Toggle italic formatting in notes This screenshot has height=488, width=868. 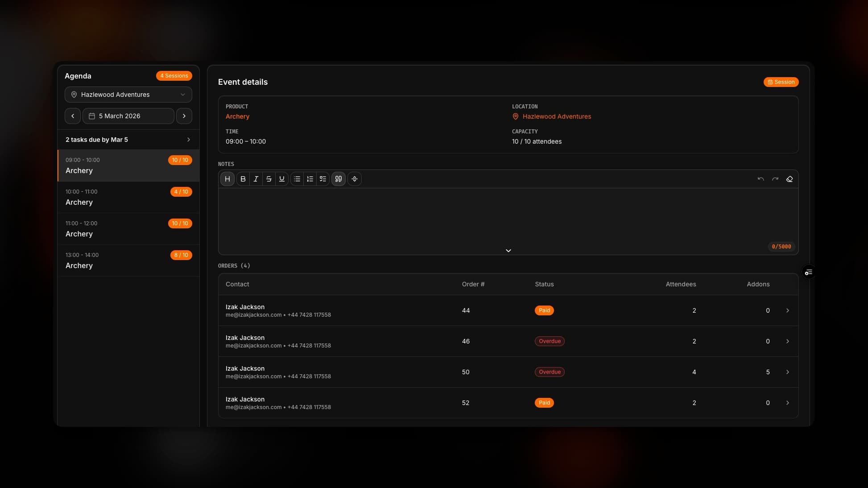(256, 179)
